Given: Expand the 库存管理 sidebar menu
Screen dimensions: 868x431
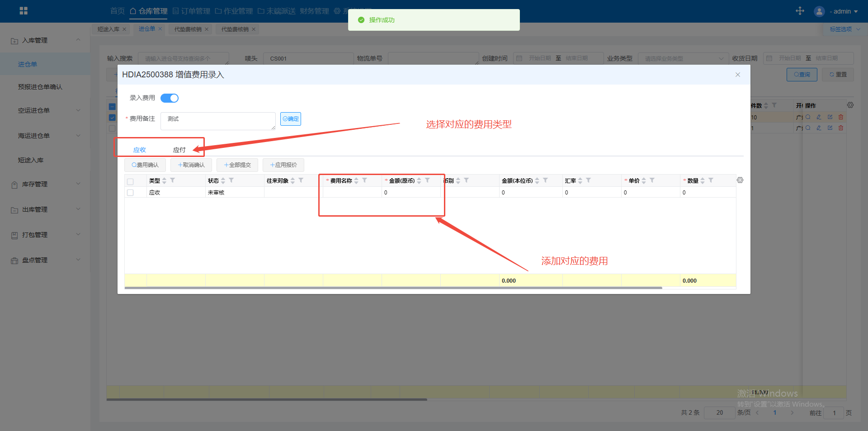Looking at the screenshot, I should (45, 184).
